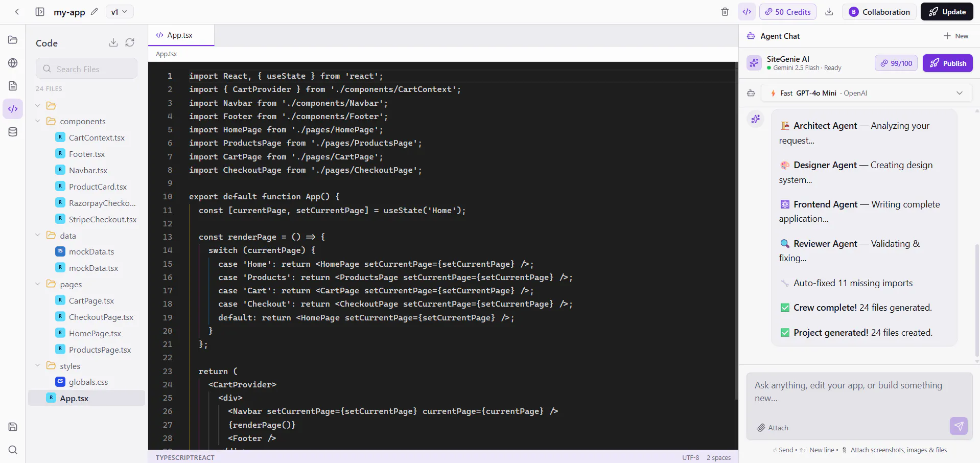Click save icon in left rail

[13, 427]
